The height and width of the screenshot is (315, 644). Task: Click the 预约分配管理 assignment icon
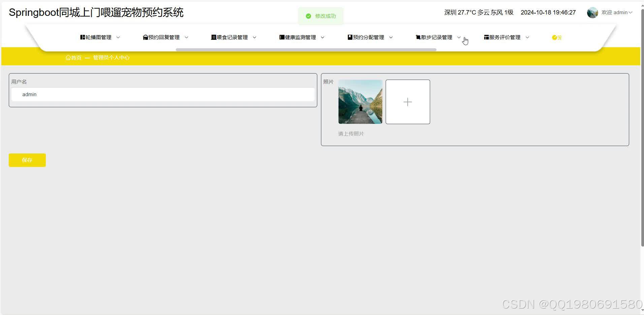[349, 37]
